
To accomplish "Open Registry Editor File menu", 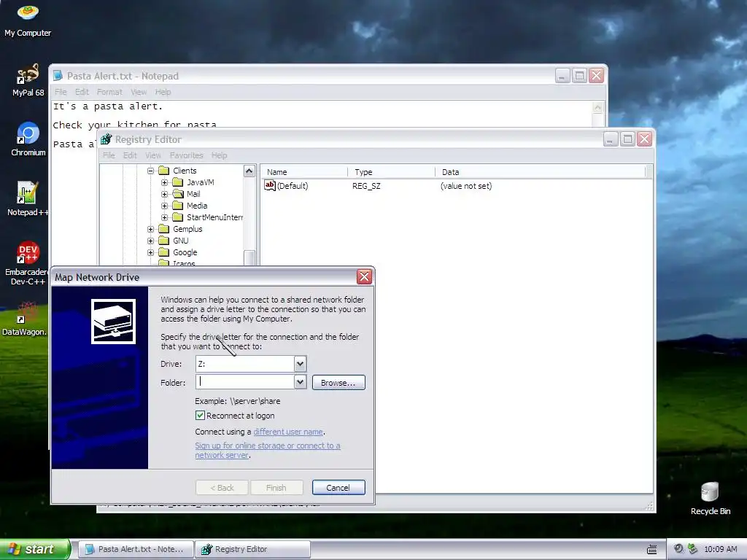I will (x=109, y=155).
